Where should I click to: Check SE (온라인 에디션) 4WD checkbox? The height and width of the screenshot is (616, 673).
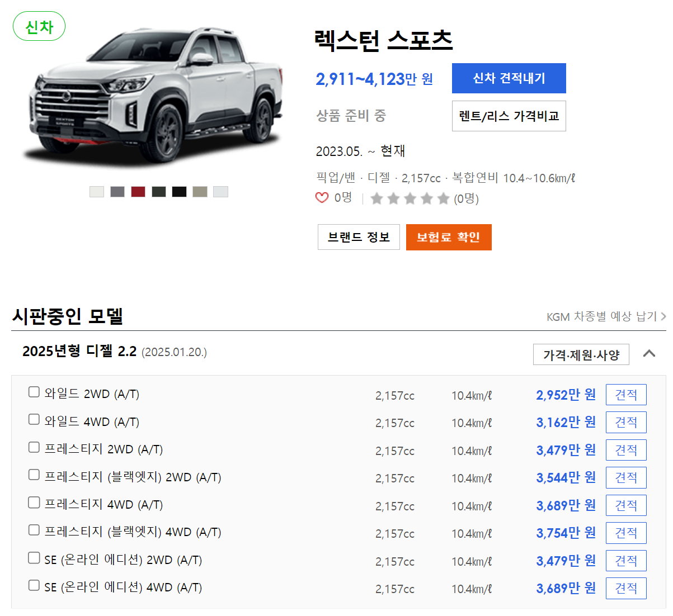coord(34,585)
